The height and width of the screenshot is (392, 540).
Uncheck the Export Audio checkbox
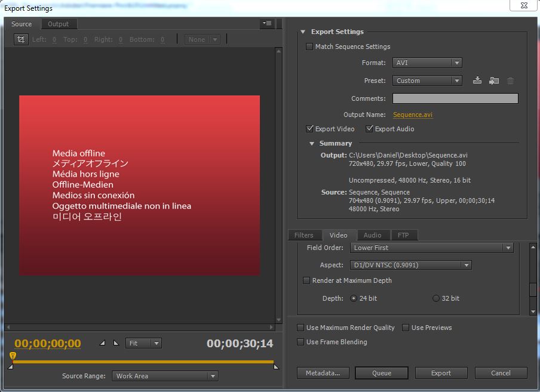tap(370, 129)
